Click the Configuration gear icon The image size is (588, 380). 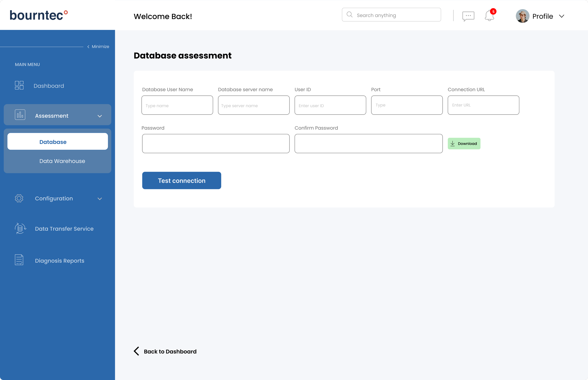tap(19, 198)
